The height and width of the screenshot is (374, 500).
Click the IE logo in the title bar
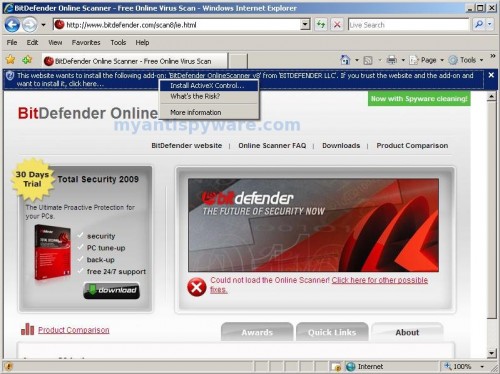[8, 8]
